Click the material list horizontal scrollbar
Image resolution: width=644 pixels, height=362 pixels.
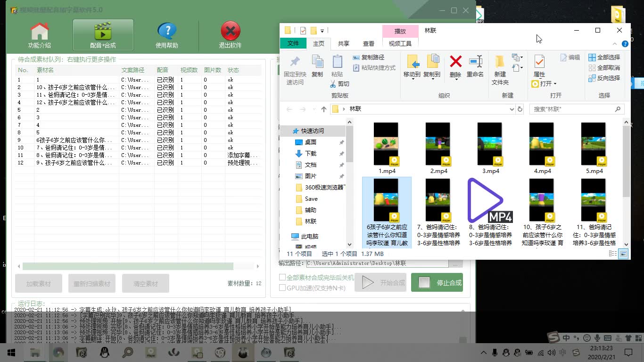tap(128, 266)
